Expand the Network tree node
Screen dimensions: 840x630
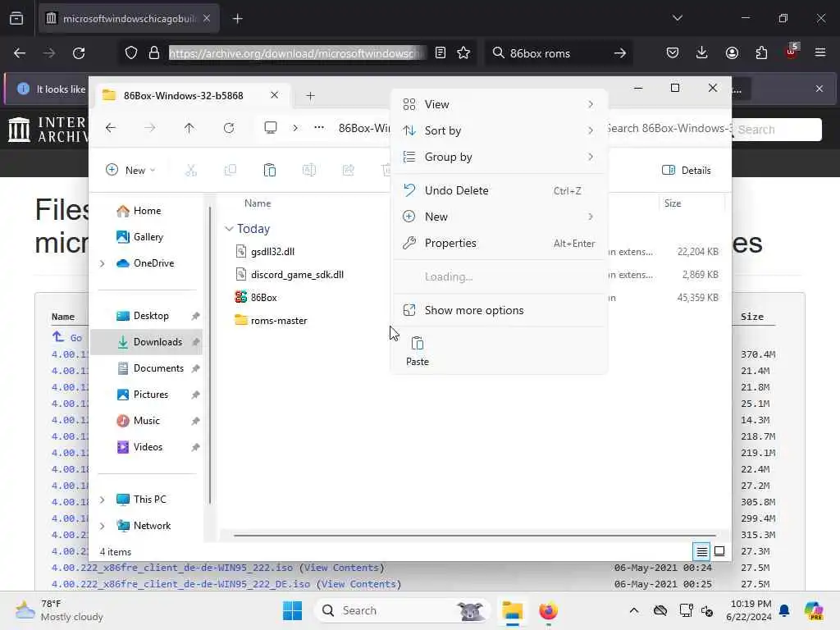tap(103, 526)
